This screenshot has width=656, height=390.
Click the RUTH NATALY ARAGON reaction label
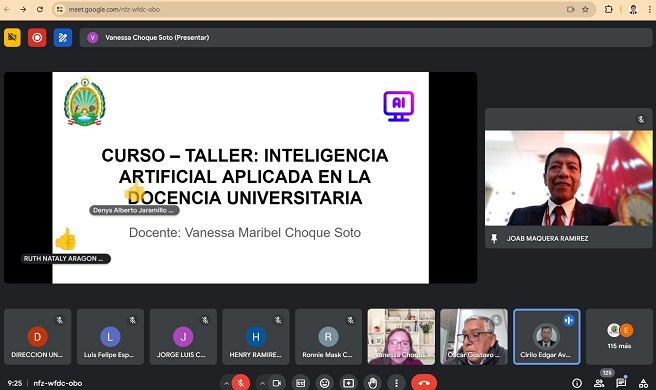click(x=66, y=259)
